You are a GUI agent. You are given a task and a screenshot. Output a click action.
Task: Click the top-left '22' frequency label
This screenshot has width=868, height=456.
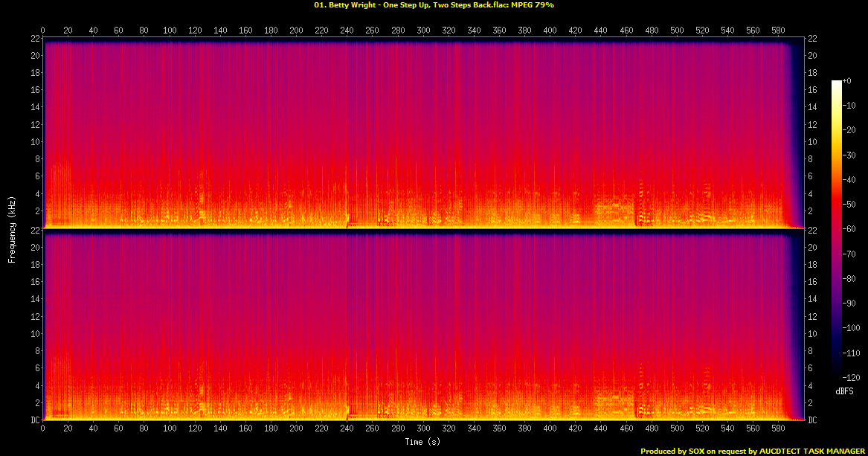tap(34, 38)
